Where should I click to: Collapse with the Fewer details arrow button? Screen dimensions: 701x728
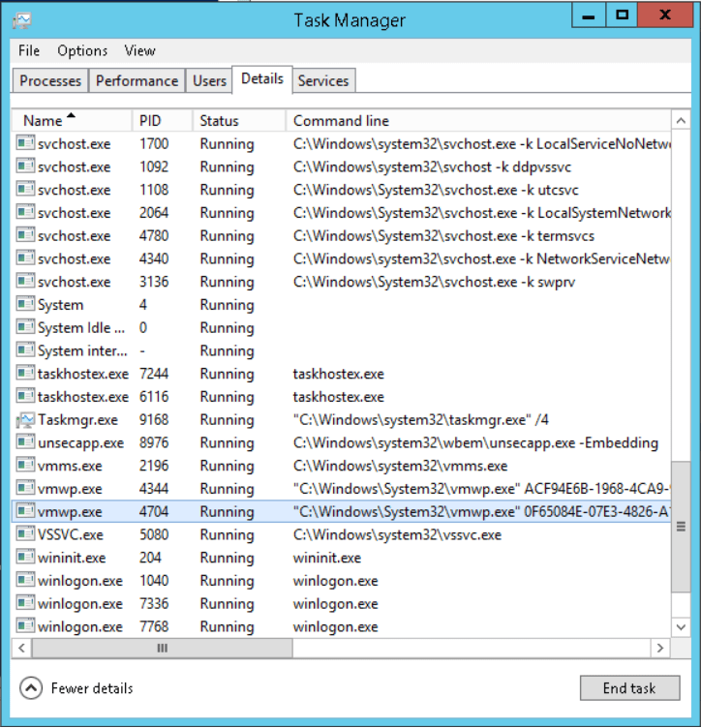(x=31, y=688)
